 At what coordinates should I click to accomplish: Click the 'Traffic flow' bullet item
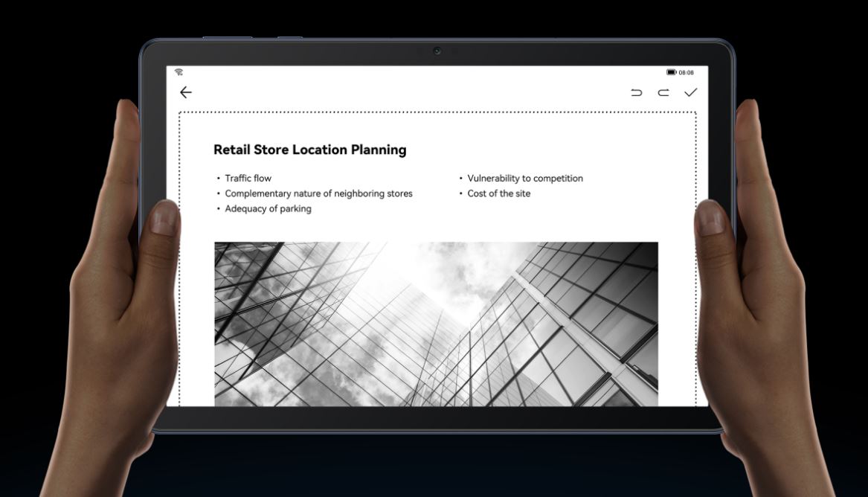(248, 179)
